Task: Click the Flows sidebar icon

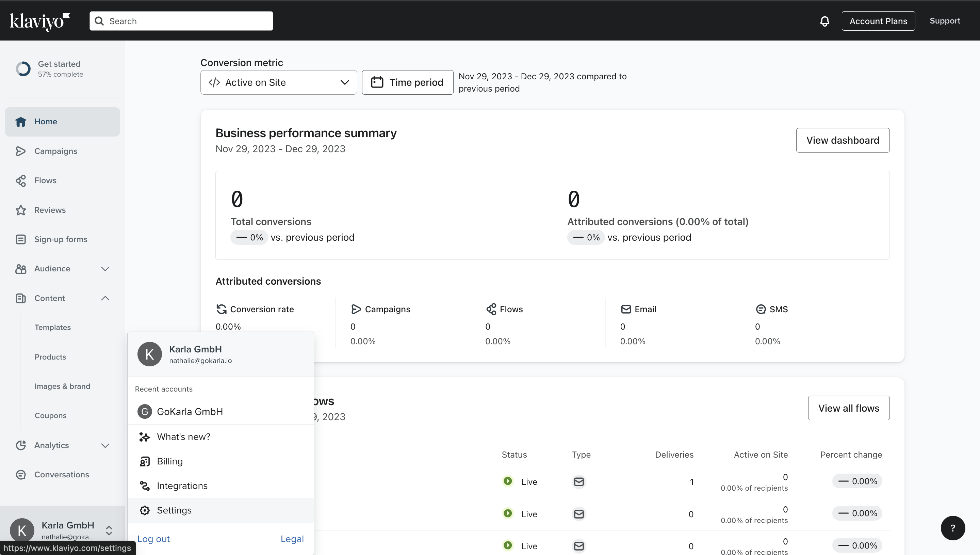Action: [x=20, y=181]
